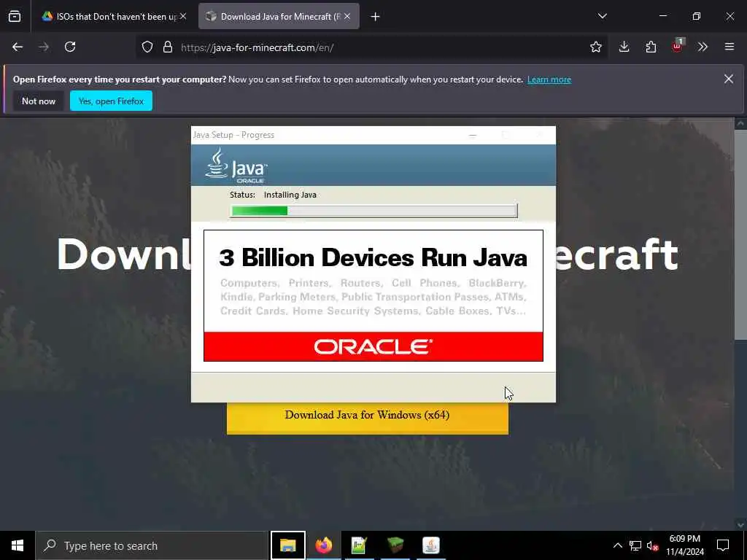Click the red Oracle banner in installer
The image size is (747, 560).
pos(373,346)
